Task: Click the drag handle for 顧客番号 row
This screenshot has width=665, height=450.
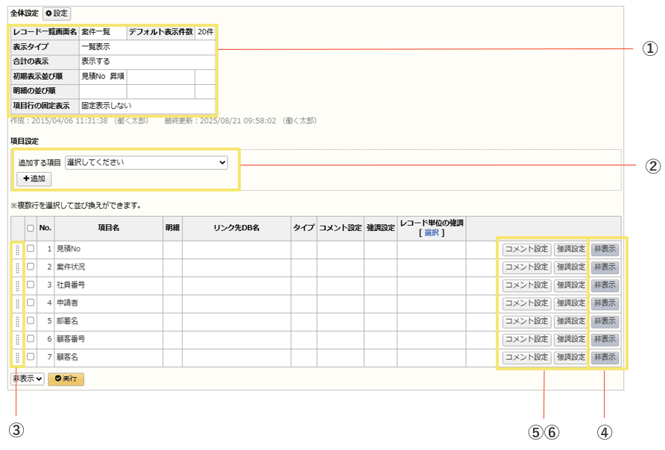Action: pyautogui.click(x=17, y=339)
